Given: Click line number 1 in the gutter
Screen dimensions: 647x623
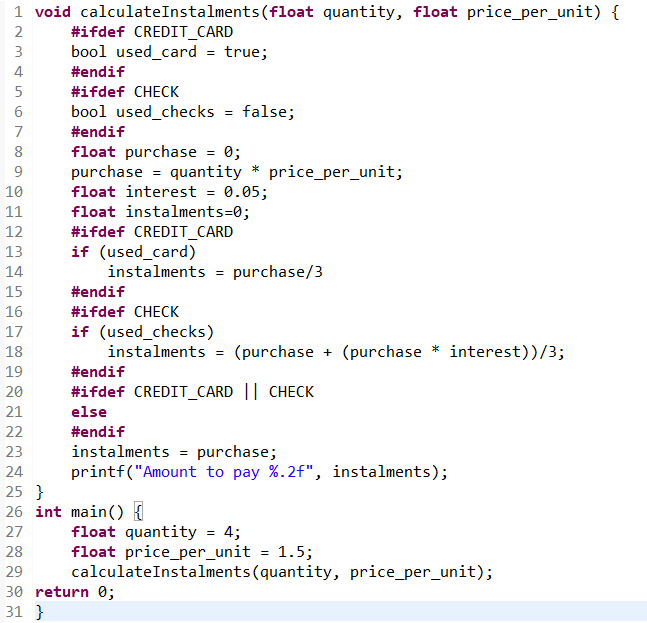Looking at the screenshot, I should click(19, 12).
